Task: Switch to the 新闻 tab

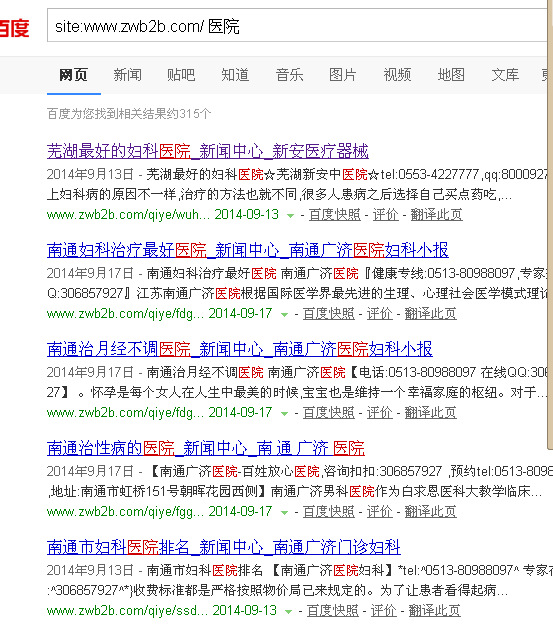Action: point(127,75)
